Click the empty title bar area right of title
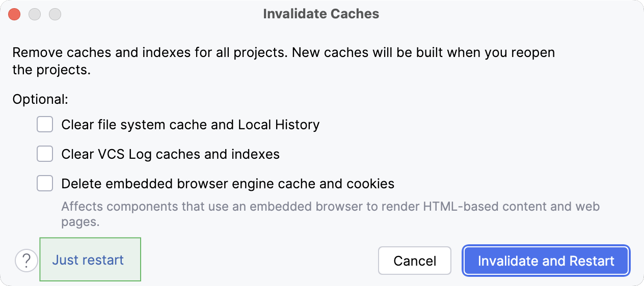 (509, 14)
